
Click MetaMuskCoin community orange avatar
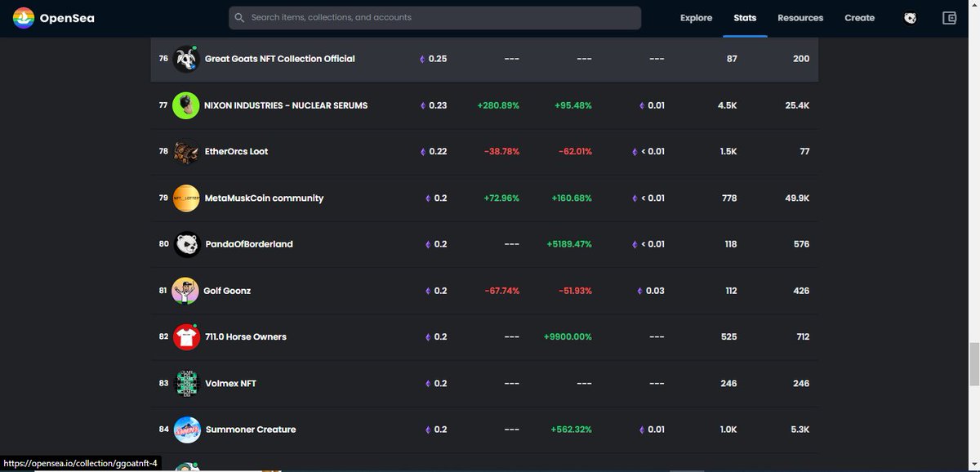point(186,198)
